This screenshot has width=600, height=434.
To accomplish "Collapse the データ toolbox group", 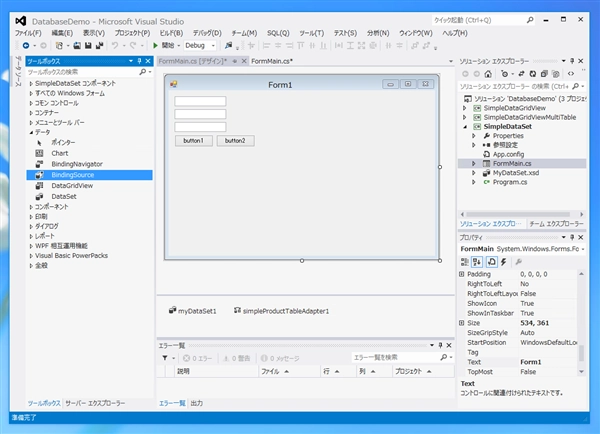I will 31,132.
